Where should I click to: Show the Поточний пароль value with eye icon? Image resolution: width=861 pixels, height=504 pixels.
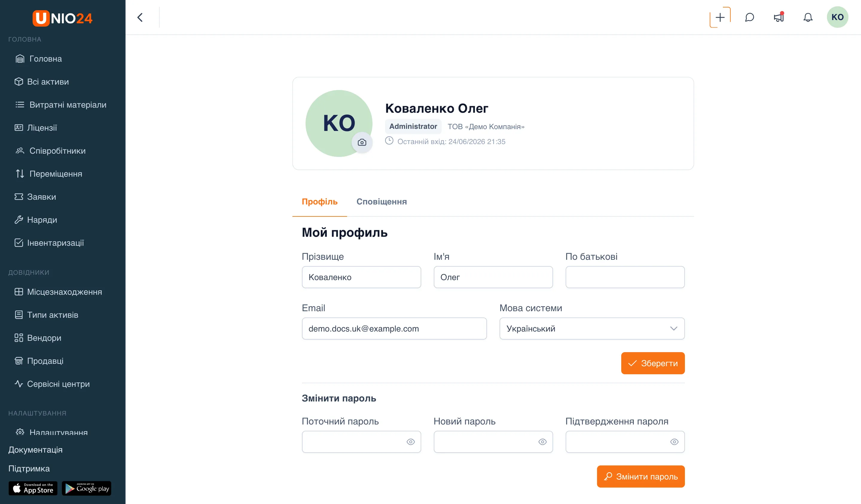411,442
